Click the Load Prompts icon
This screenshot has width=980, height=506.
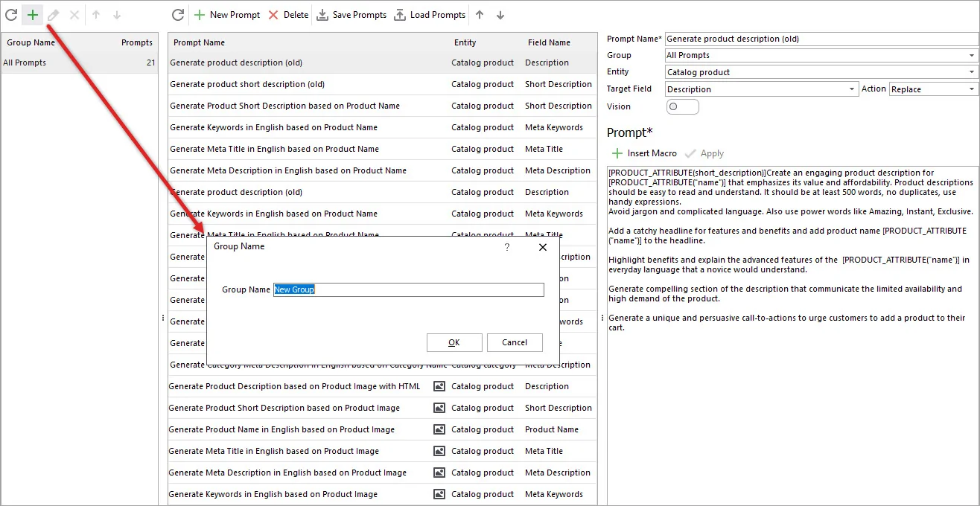[400, 15]
